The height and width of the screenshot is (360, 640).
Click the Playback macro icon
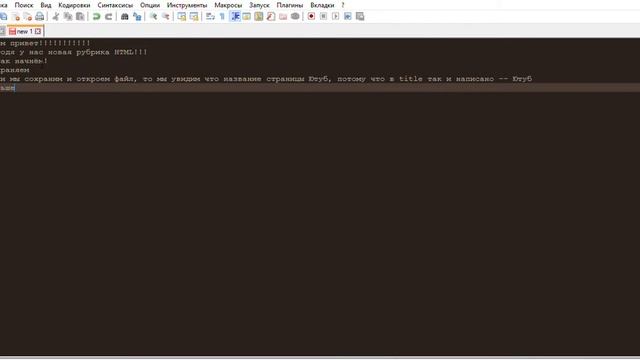point(336,16)
